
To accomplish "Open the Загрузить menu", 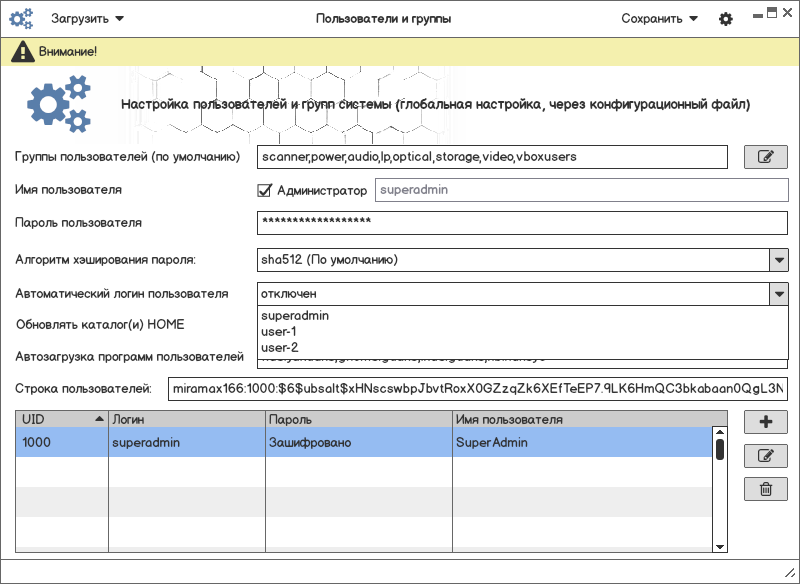I will point(87,19).
